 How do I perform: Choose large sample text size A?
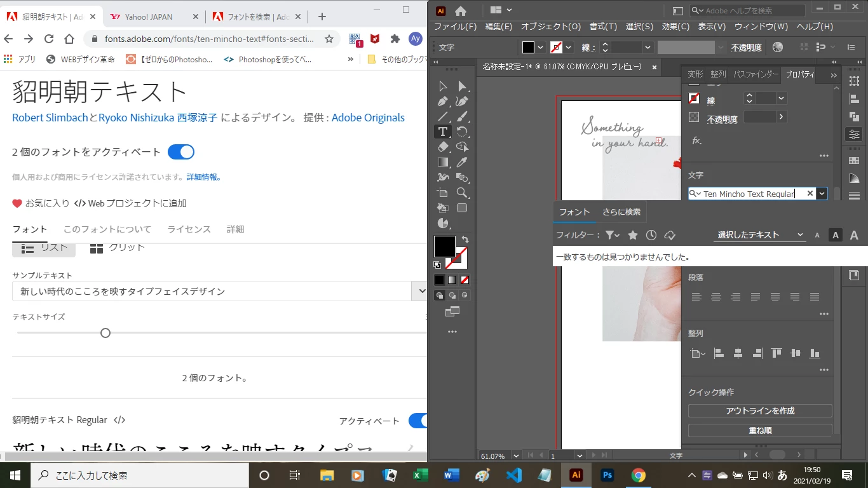[x=854, y=235]
